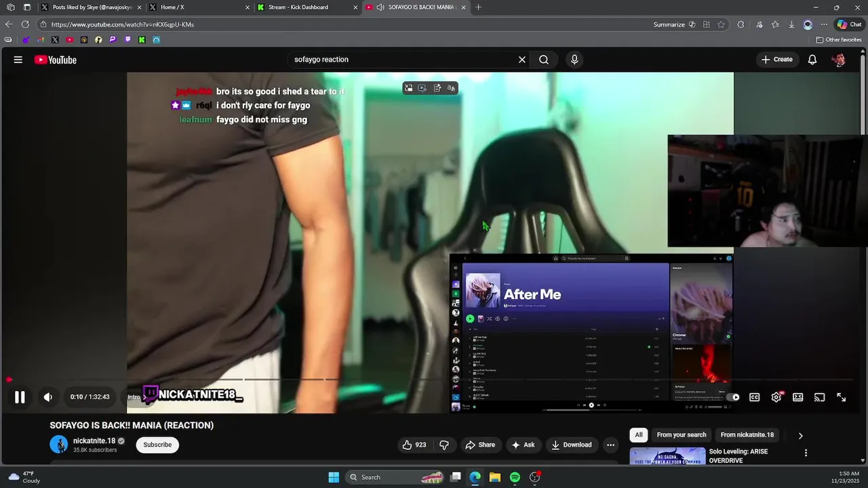The image size is (868, 488).
Task: Refresh the current page
Action: point(25,24)
